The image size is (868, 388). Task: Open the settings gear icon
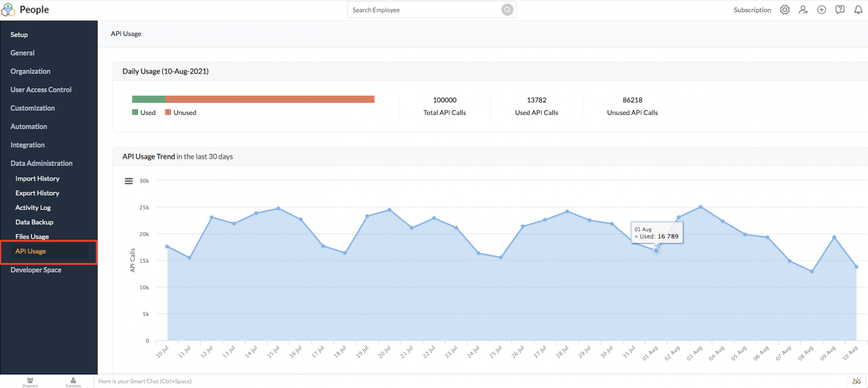click(784, 10)
